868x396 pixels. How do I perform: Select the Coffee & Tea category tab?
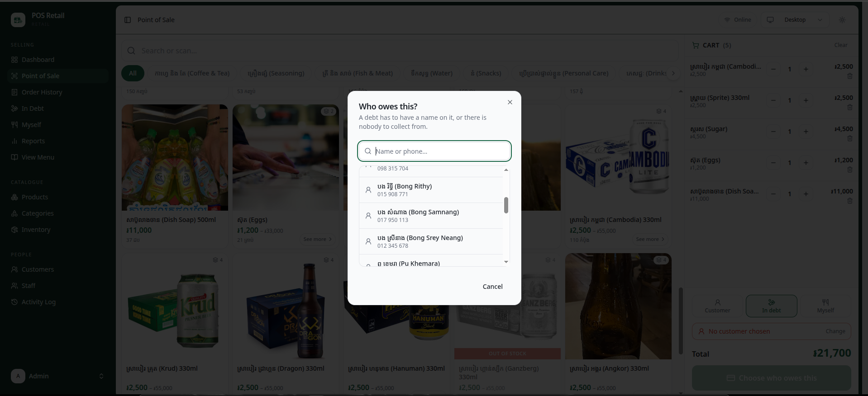pos(192,73)
